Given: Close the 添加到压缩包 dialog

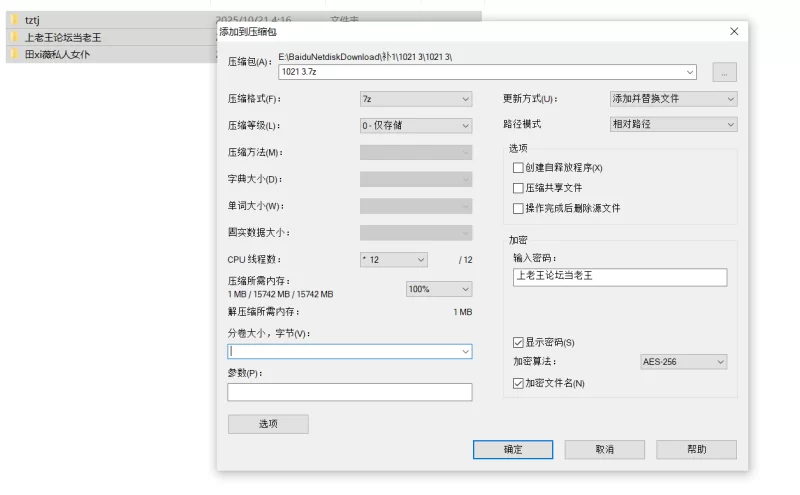Looking at the screenshot, I should (734, 32).
